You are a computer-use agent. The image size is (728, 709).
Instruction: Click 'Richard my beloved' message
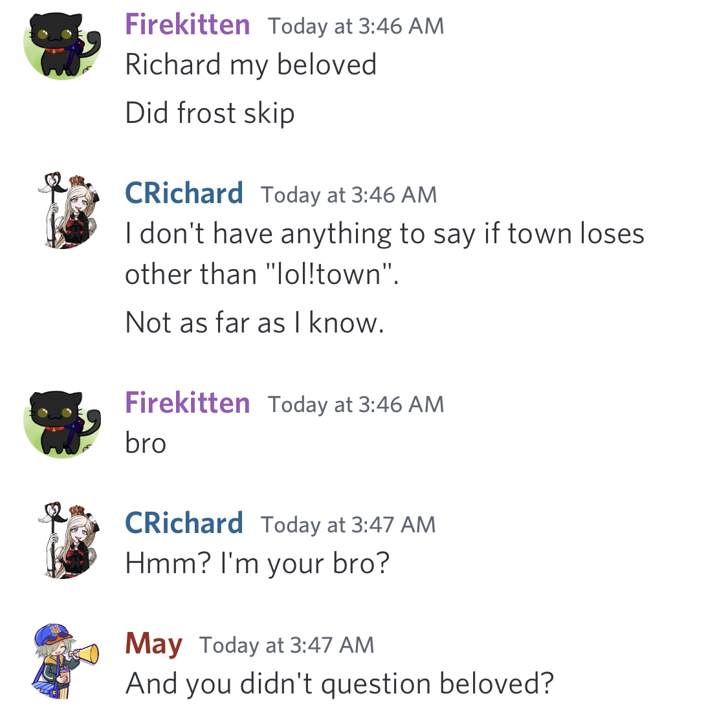(x=250, y=65)
